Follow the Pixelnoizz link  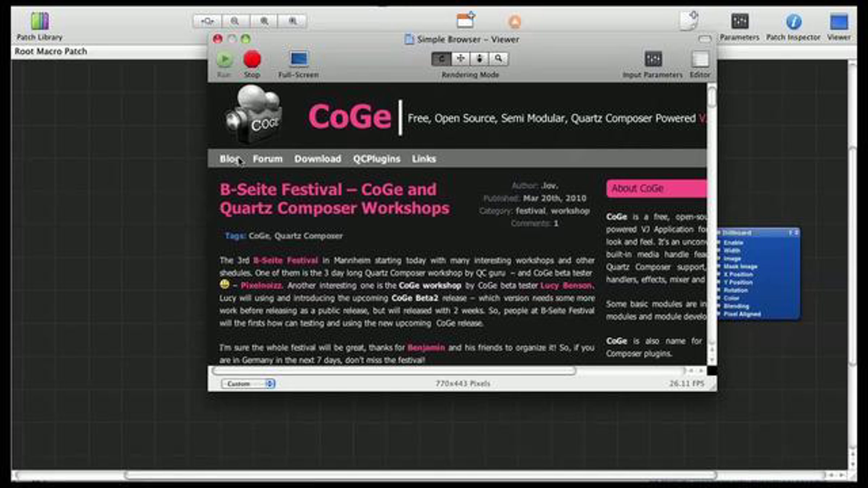pos(261,285)
